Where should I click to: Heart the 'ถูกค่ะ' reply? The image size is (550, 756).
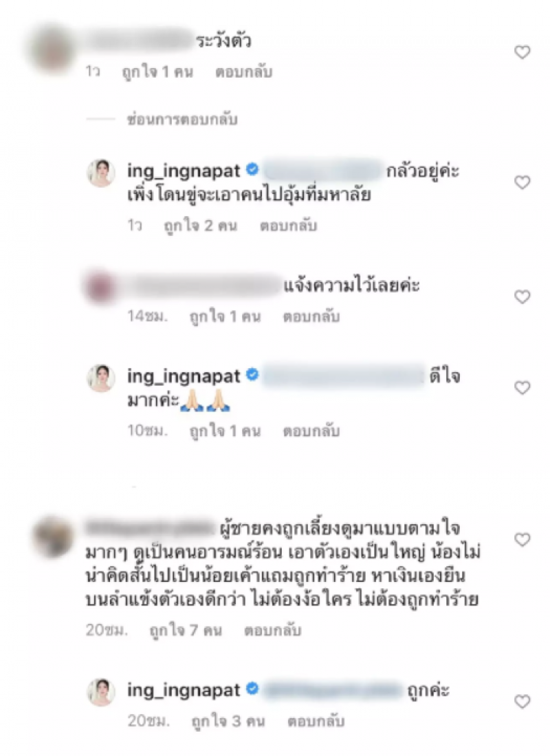point(522,701)
